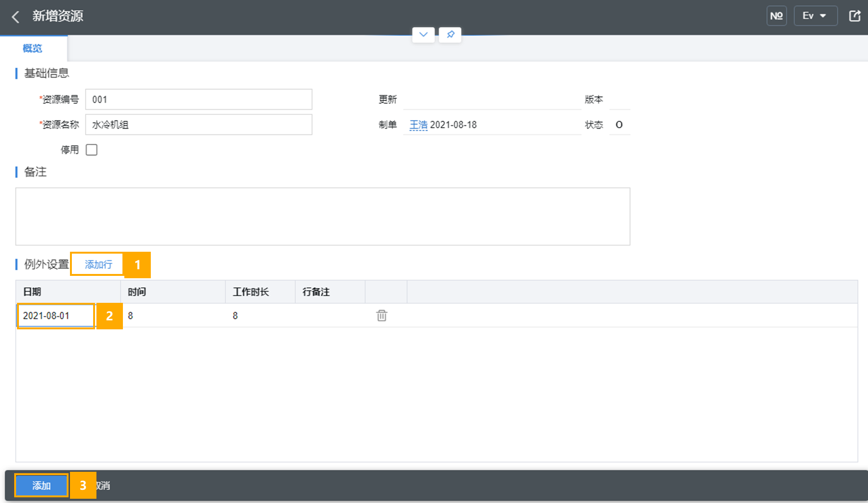Click the 资源名称 input field

[x=199, y=124]
